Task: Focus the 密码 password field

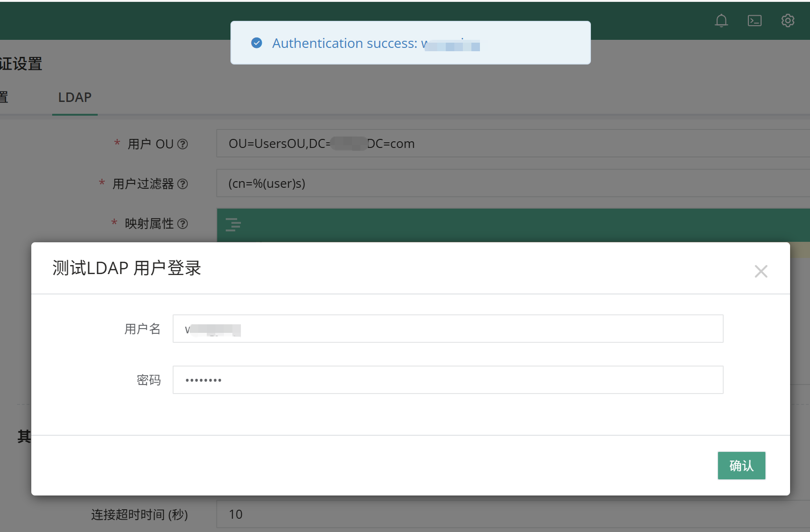Action: (x=448, y=380)
